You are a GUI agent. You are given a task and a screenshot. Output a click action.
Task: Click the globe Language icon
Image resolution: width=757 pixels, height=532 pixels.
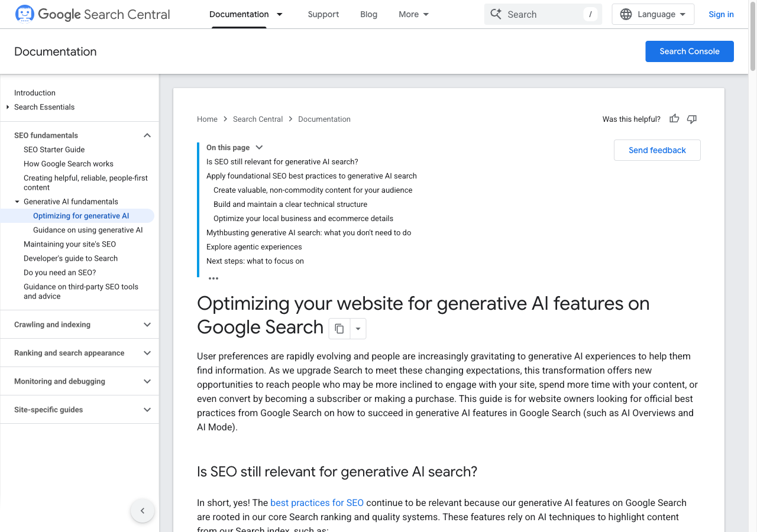(x=626, y=14)
